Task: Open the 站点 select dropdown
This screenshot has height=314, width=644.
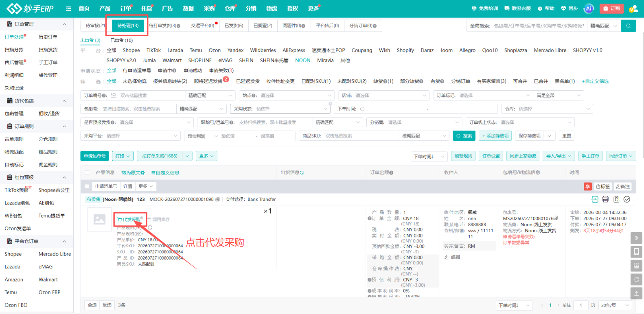Action: 287,96
